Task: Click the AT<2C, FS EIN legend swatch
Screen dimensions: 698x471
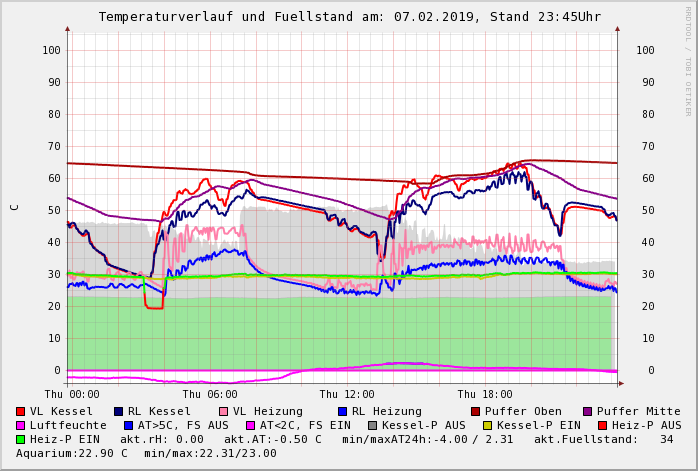Action: pyautogui.click(x=252, y=425)
